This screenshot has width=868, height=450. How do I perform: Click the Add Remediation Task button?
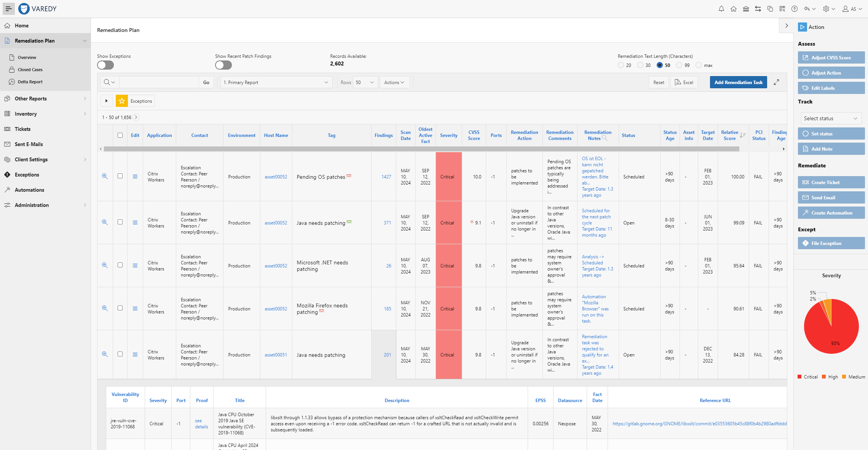(x=738, y=82)
